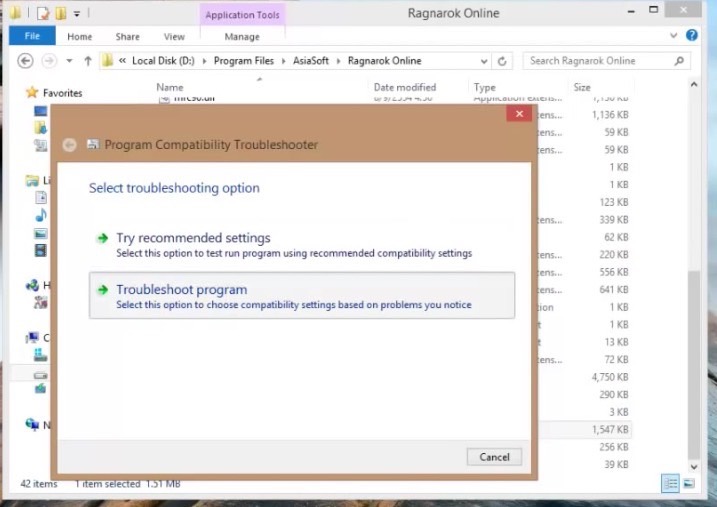Close the troubleshooter with red X
This screenshot has height=507, width=717.
tap(519, 113)
